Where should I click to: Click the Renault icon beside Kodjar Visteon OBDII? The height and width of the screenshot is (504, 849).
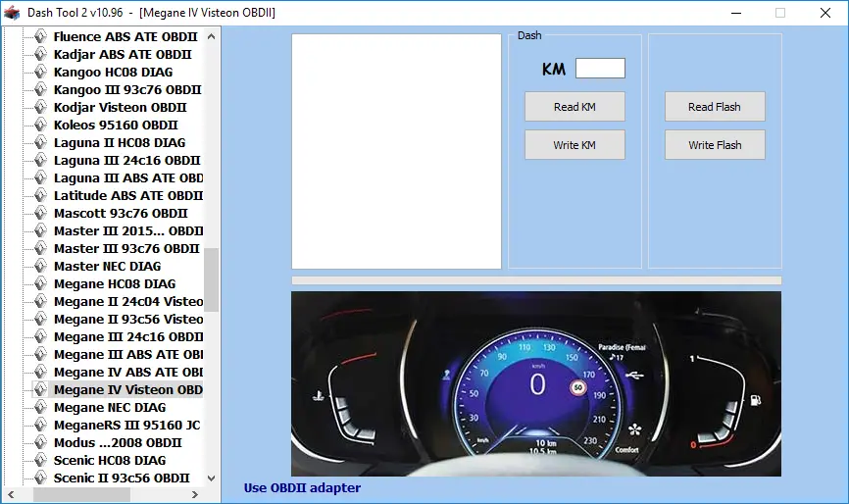point(40,107)
